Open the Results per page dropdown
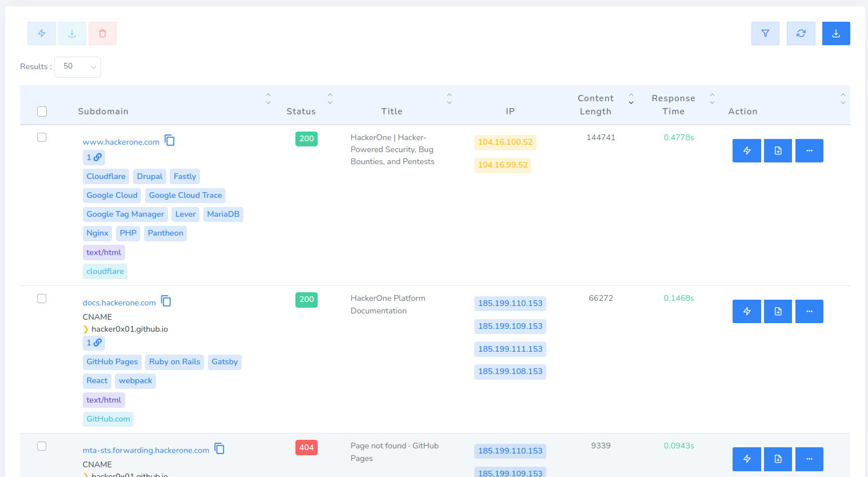The width and height of the screenshot is (868, 477). (78, 67)
